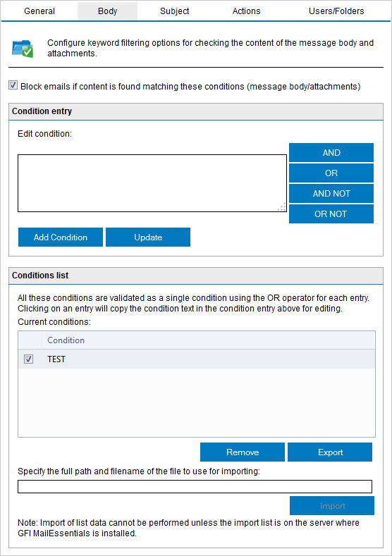This screenshot has width=392, height=556.
Task: Switch to the General tab
Action: [x=39, y=11]
